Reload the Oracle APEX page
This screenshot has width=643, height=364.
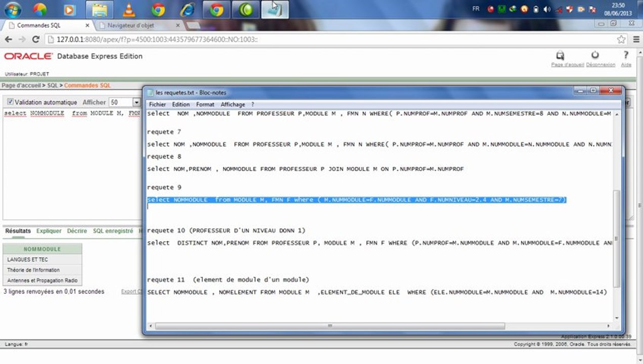(x=35, y=39)
